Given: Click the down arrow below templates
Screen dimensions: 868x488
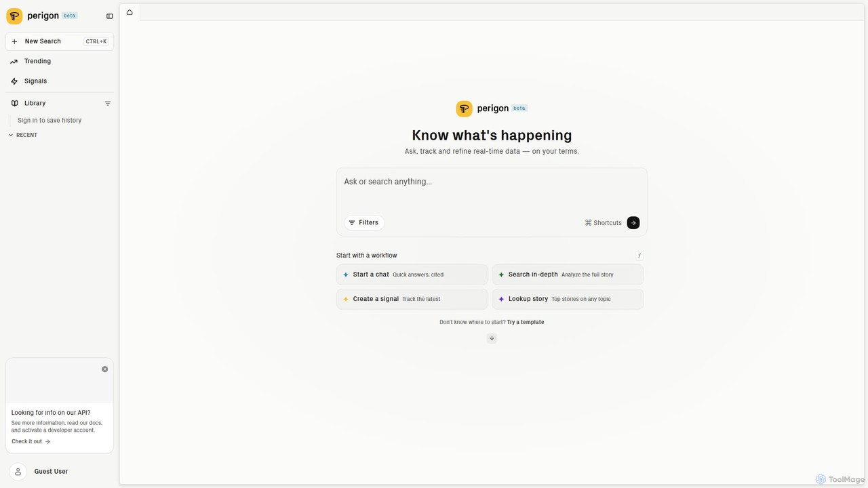Looking at the screenshot, I should point(492,338).
